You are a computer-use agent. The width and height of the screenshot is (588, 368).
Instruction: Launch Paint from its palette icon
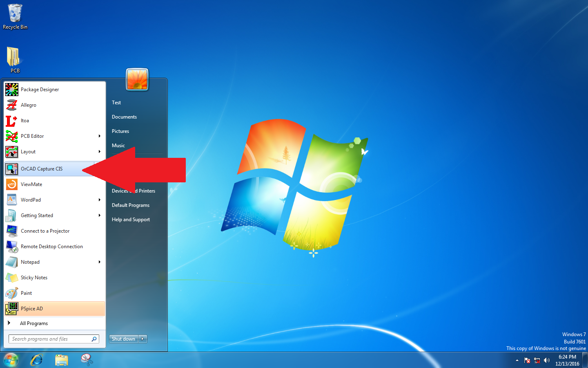pos(12,293)
